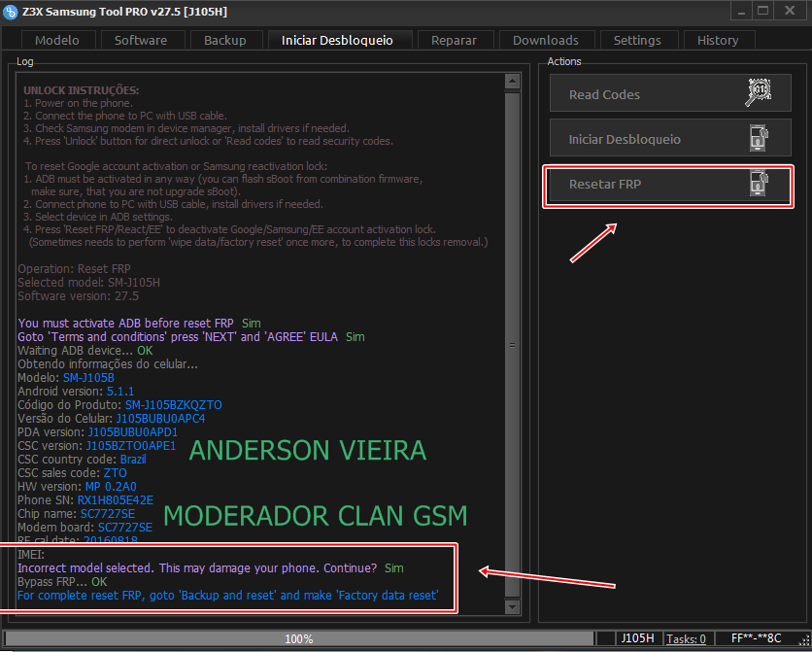Click the log scrollbar up arrow

point(512,81)
